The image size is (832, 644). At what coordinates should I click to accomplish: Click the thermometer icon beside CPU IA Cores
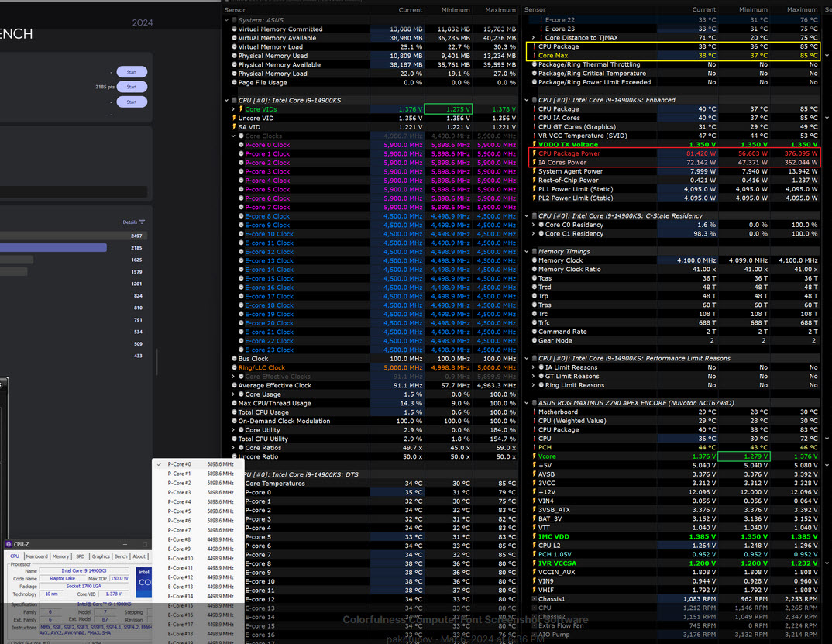pos(535,118)
